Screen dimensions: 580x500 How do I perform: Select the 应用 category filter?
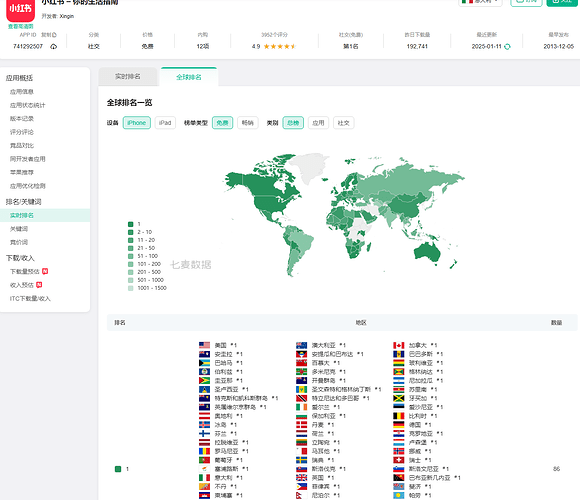pyautogui.click(x=318, y=123)
